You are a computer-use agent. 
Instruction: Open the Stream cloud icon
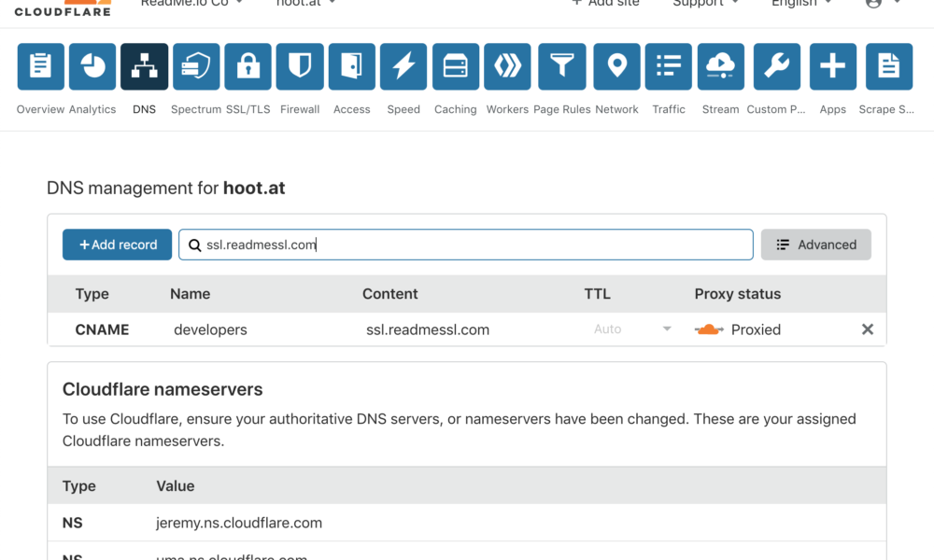[720, 66]
